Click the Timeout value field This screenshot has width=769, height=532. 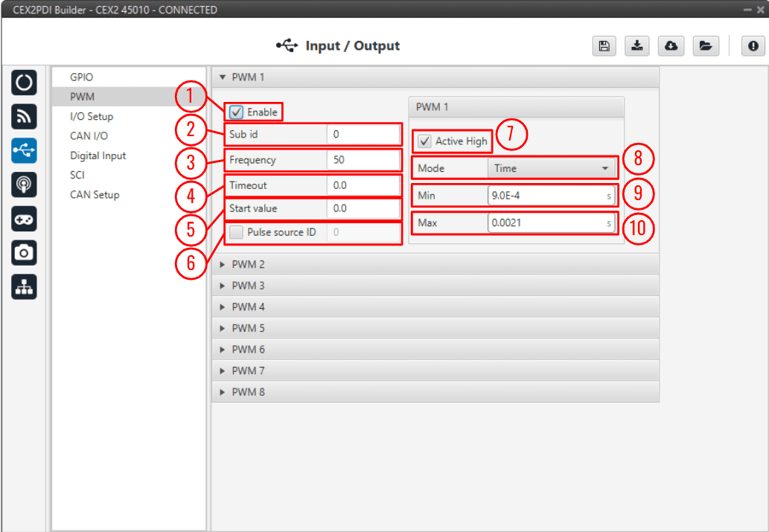point(363,185)
